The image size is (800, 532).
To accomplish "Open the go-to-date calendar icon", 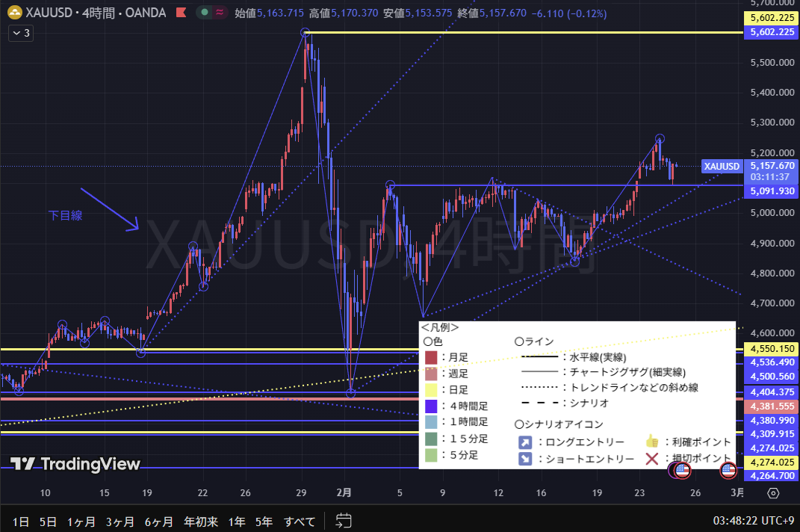I will (344, 521).
